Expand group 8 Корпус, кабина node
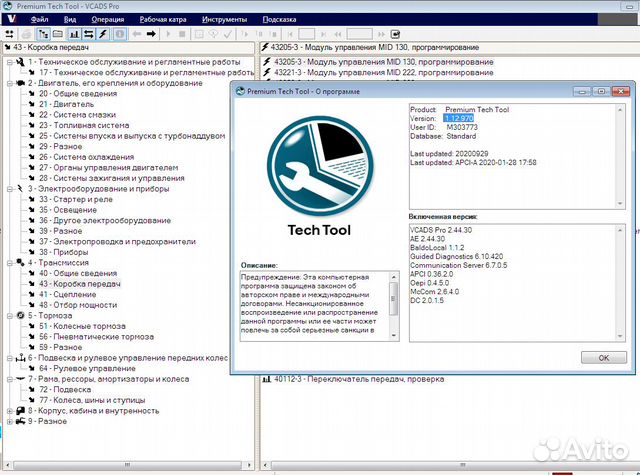This screenshot has width=640, height=475. [10, 411]
